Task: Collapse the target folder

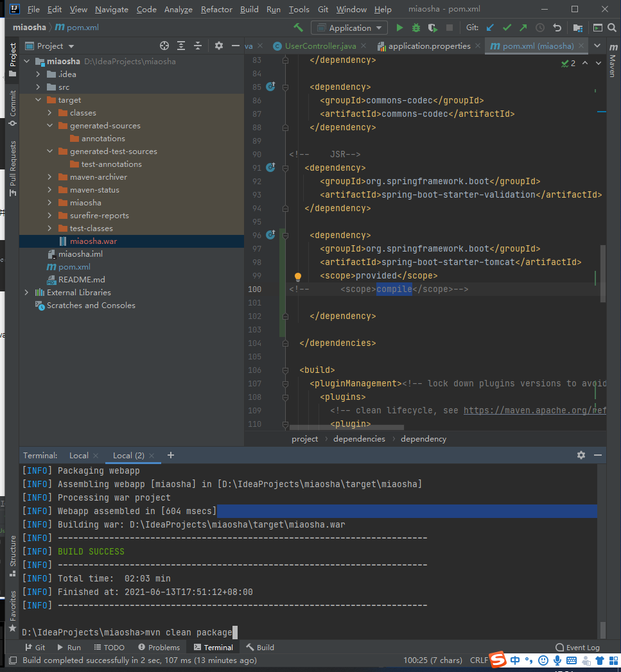Action: tap(39, 100)
